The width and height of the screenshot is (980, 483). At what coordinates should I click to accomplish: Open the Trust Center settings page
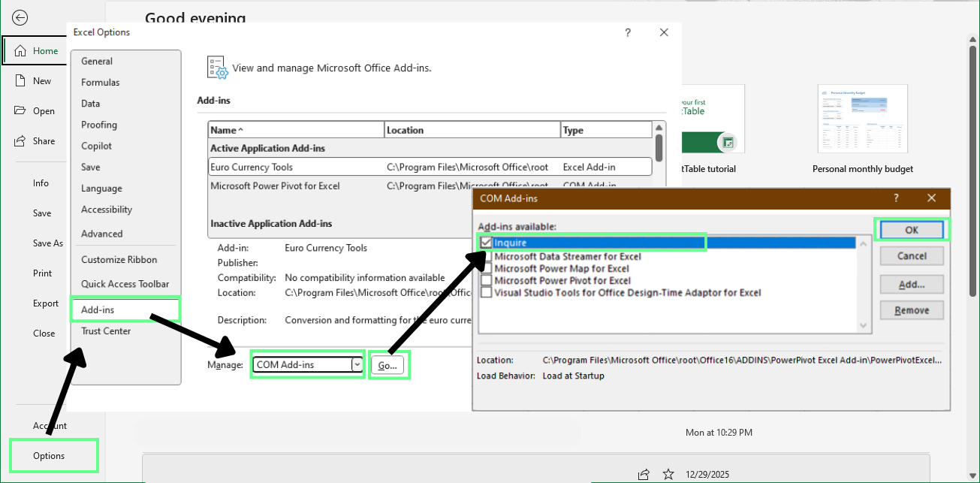coord(106,331)
